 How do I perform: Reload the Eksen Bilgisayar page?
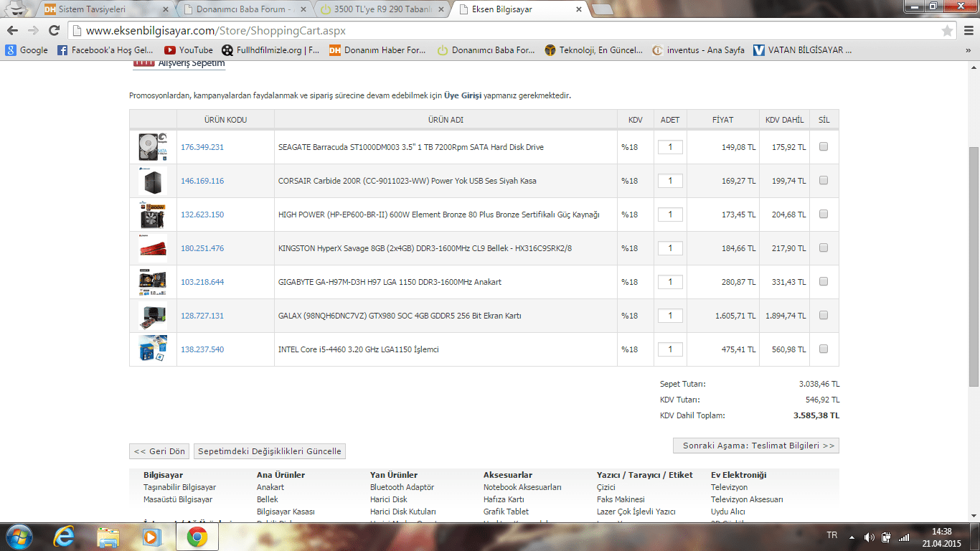click(54, 31)
